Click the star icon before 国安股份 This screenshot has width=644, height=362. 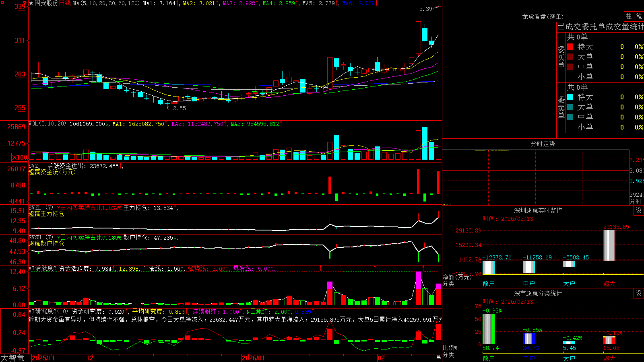click(31, 3)
